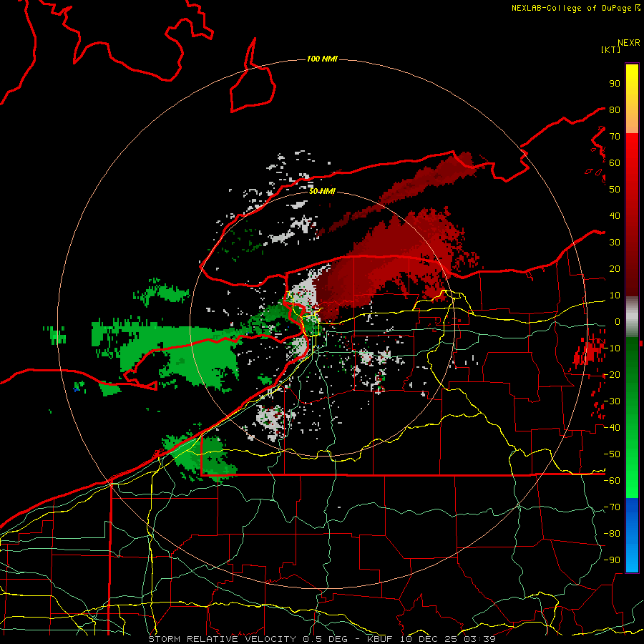Click the "-90" scale value
Screen dimensions: 644x644
point(612,560)
